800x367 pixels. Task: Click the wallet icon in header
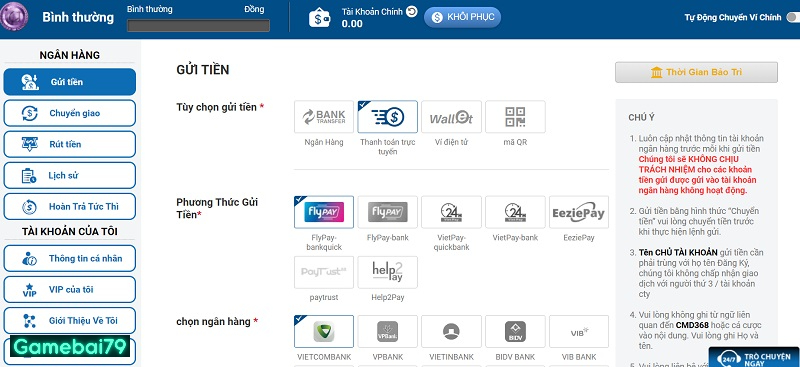319,18
